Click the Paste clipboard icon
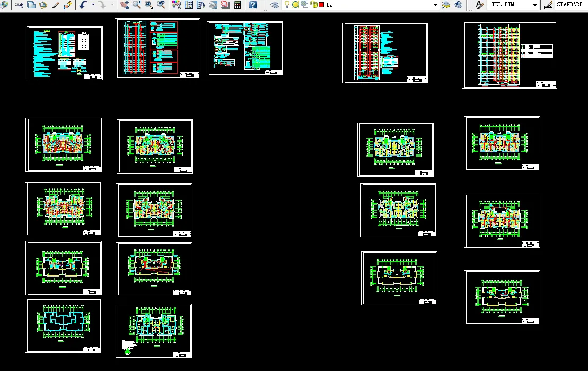The height and width of the screenshot is (371, 588). (43, 5)
